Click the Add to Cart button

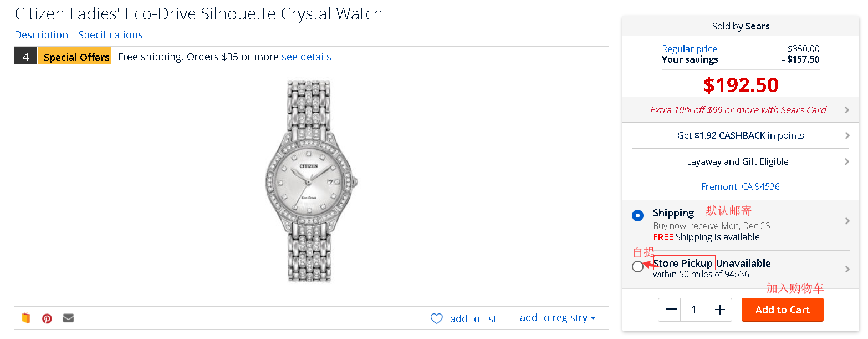[782, 310]
